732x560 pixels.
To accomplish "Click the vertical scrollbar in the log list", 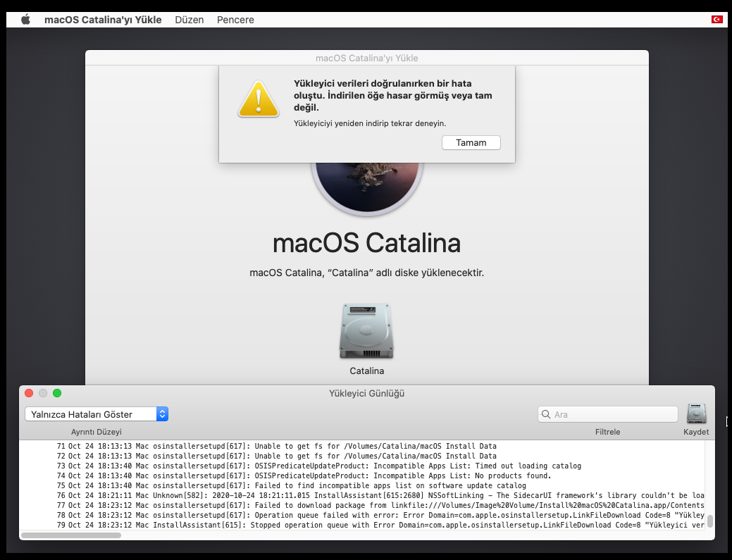I will coord(710,521).
